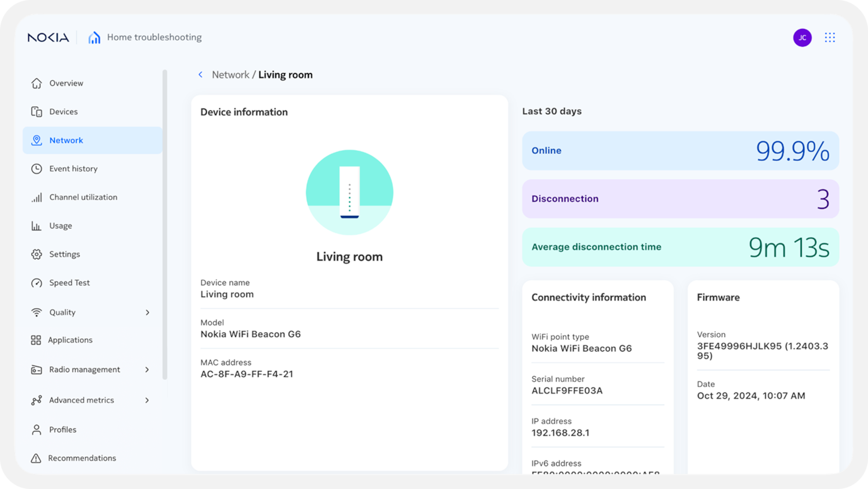
Task: Click the Speed Test gauge icon
Action: click(37, 283)
